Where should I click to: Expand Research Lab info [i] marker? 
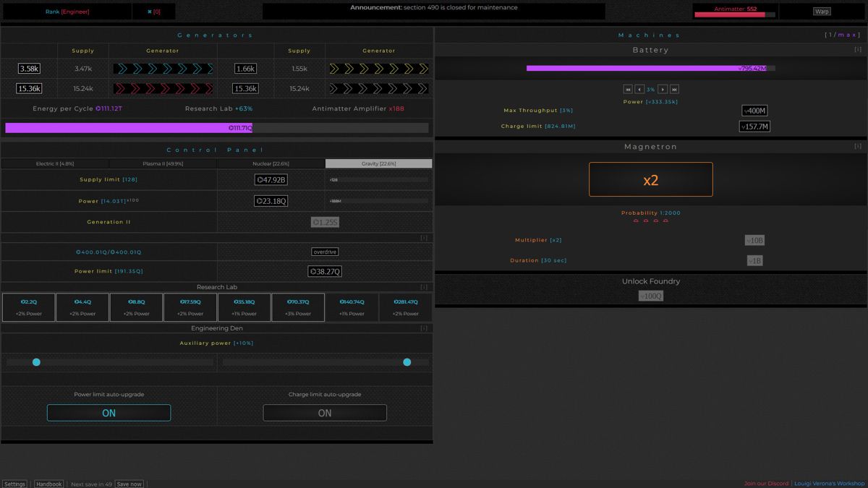point(424,287)
